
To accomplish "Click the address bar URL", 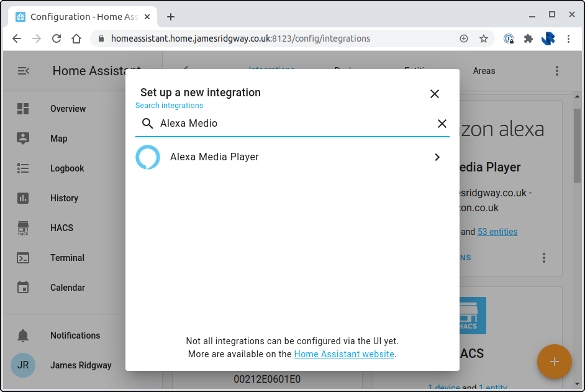I will (240, 39).
